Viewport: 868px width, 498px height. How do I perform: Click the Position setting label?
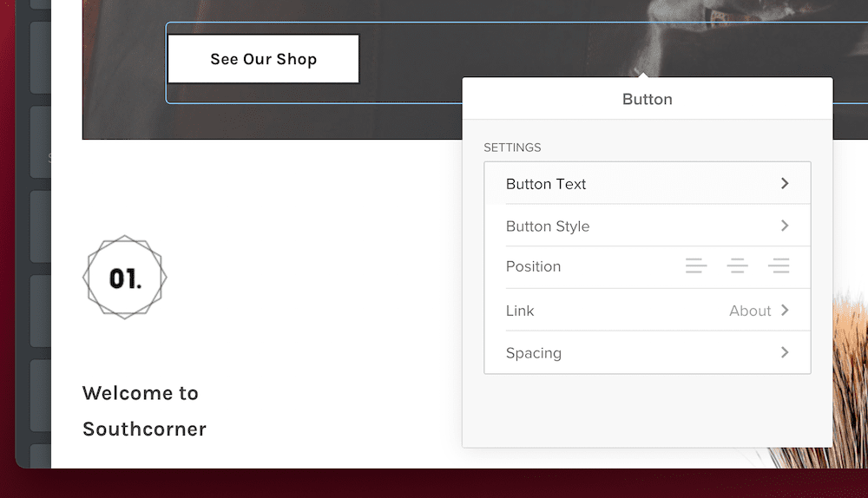click(x=533, y=266)
